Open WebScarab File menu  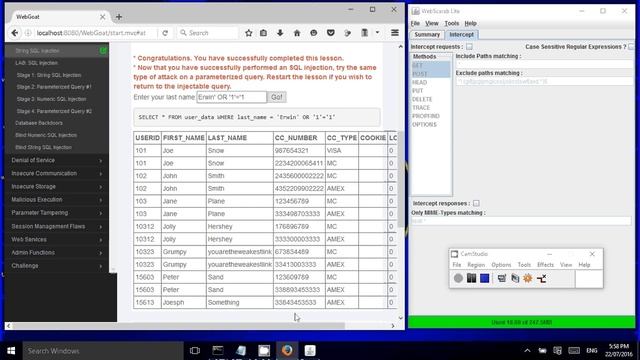tap(415, 23)
